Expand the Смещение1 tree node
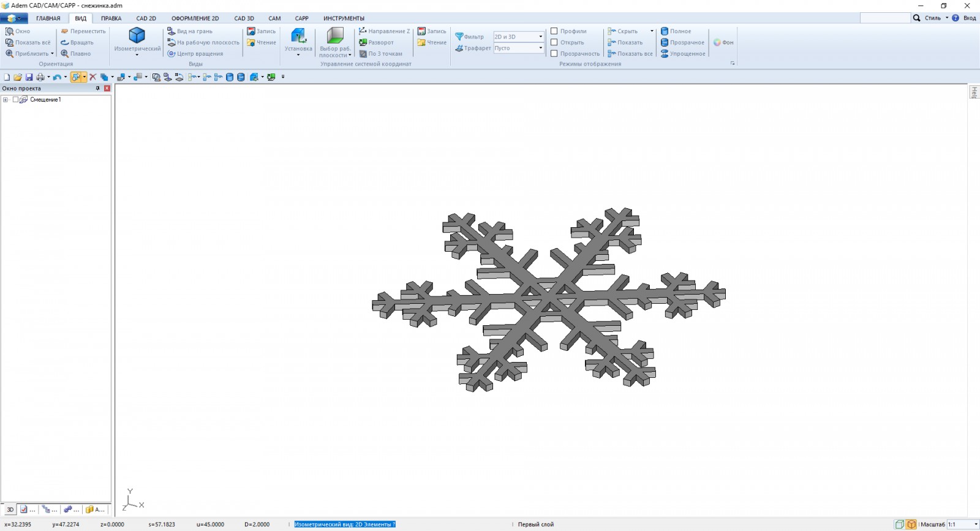Screen dimensions: 980x531 6,100
